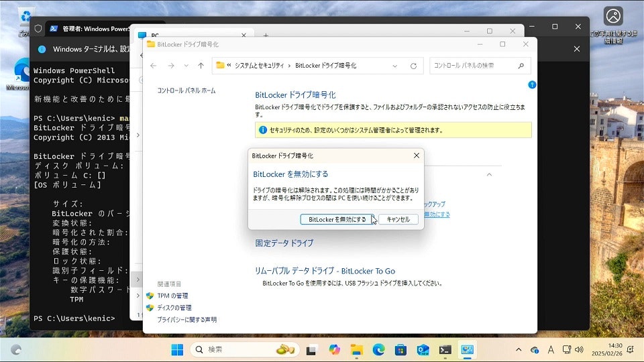Click BitLocker ドライブ暗号化 in breadcrumb
This screenshot has width=644, height=362.
tap(326, 66)
